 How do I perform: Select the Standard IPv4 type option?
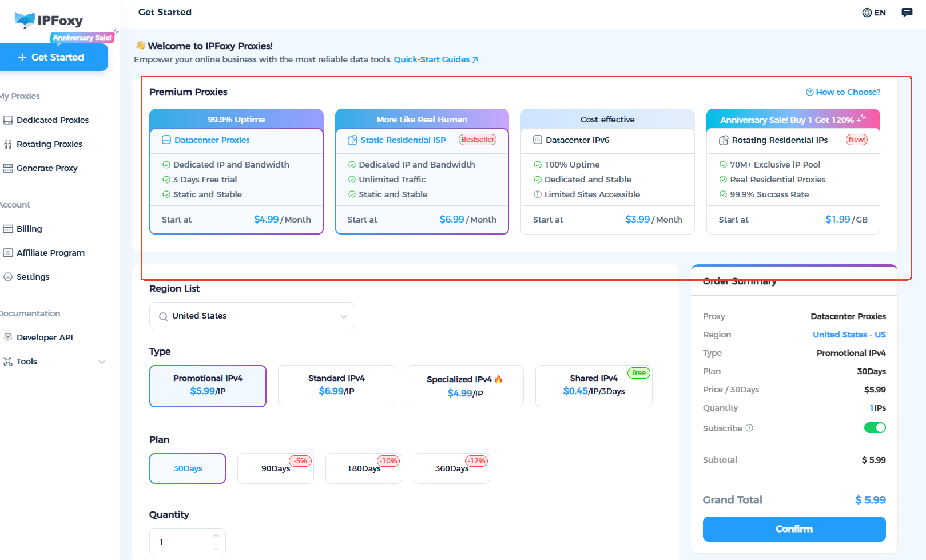coord(336,386)
